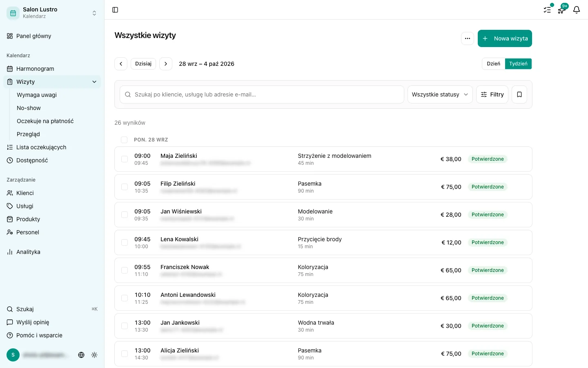Open Salon Lustro workspace switcher
Viewport: 588px width, 368px height.
[x=52, y=13]
